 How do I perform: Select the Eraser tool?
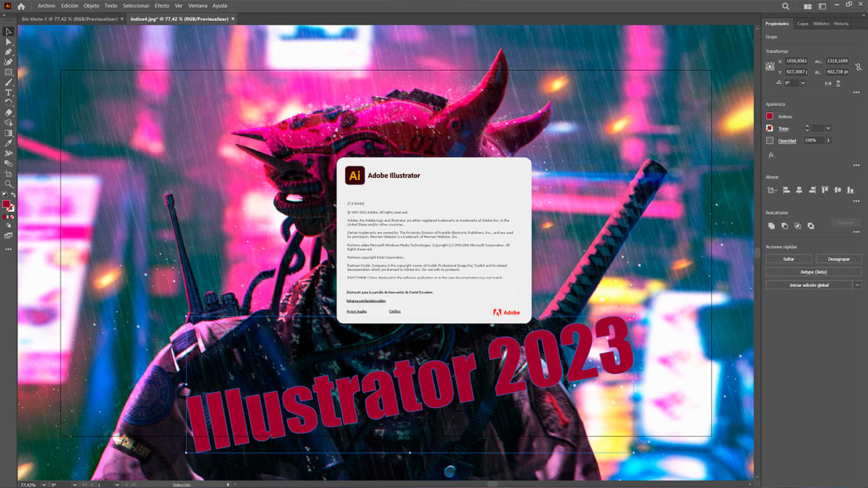point(9,113)
